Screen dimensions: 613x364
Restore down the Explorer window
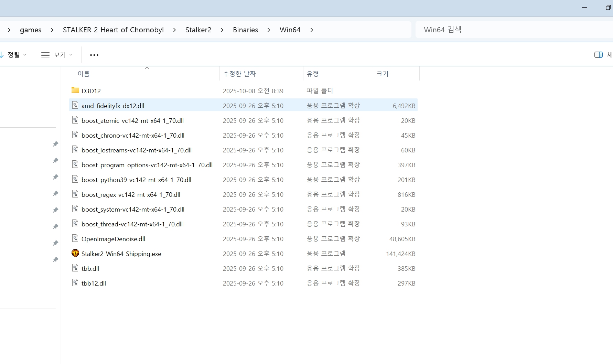608,7
